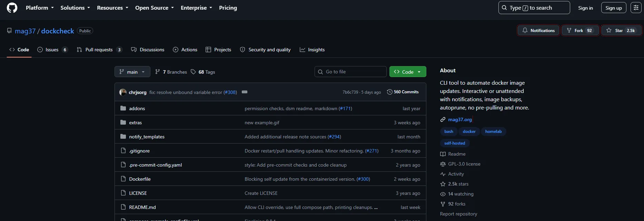644x221 pixels.
Task: Open the main branch selector dropdown
Action: [x=132, y=72]
